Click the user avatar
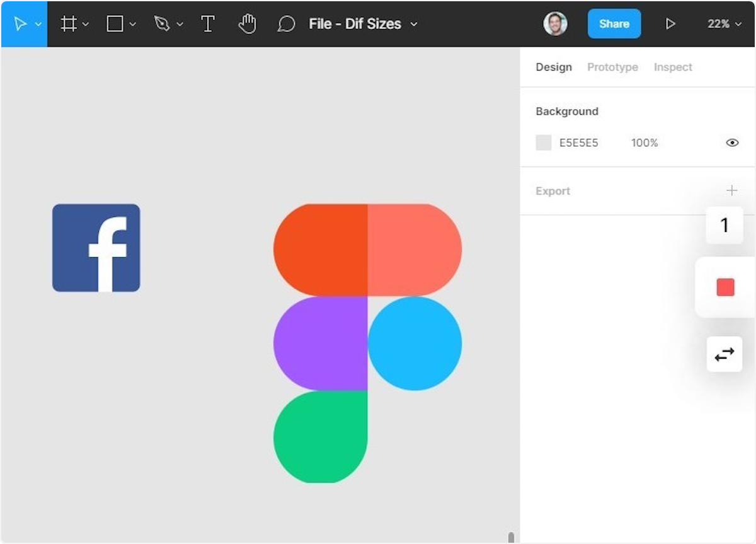Viewport: 756px width, 544px height. [x=555, y=24]
